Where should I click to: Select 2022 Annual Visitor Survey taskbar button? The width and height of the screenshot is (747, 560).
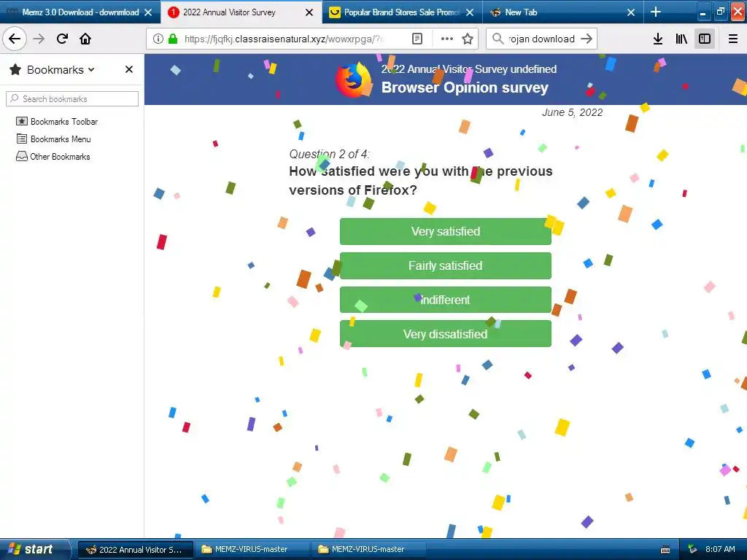[135, 550]
